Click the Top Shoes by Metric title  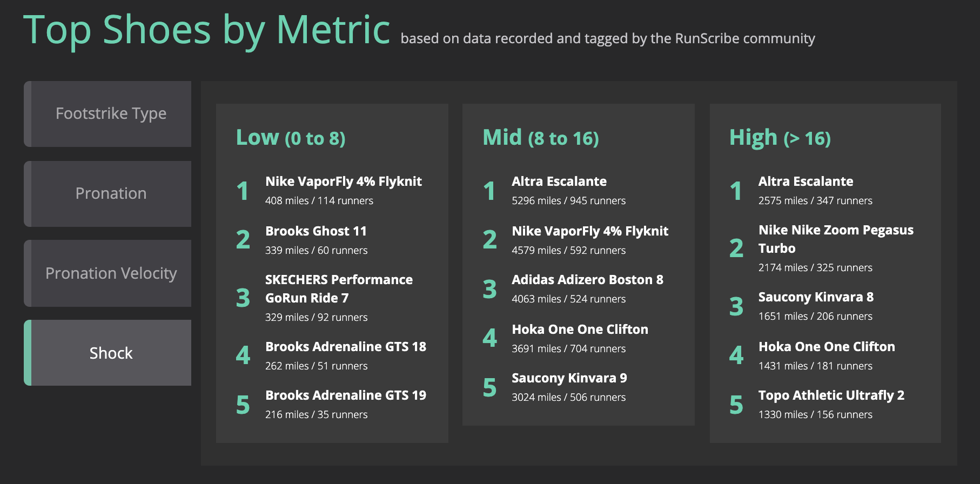(206, 30)
